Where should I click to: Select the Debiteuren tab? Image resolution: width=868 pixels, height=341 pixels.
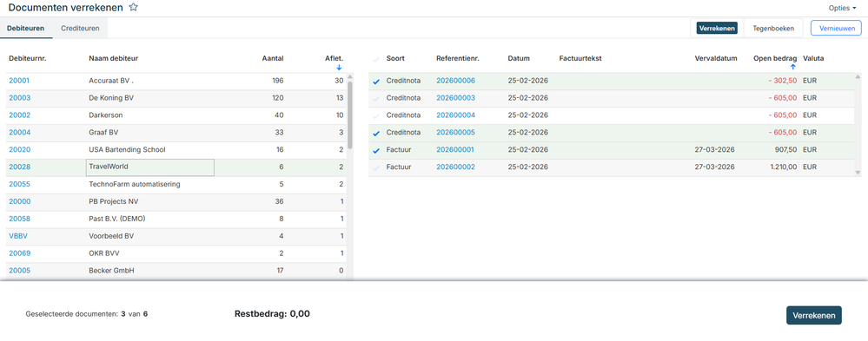pyautogui.click(x=25, y=28)
